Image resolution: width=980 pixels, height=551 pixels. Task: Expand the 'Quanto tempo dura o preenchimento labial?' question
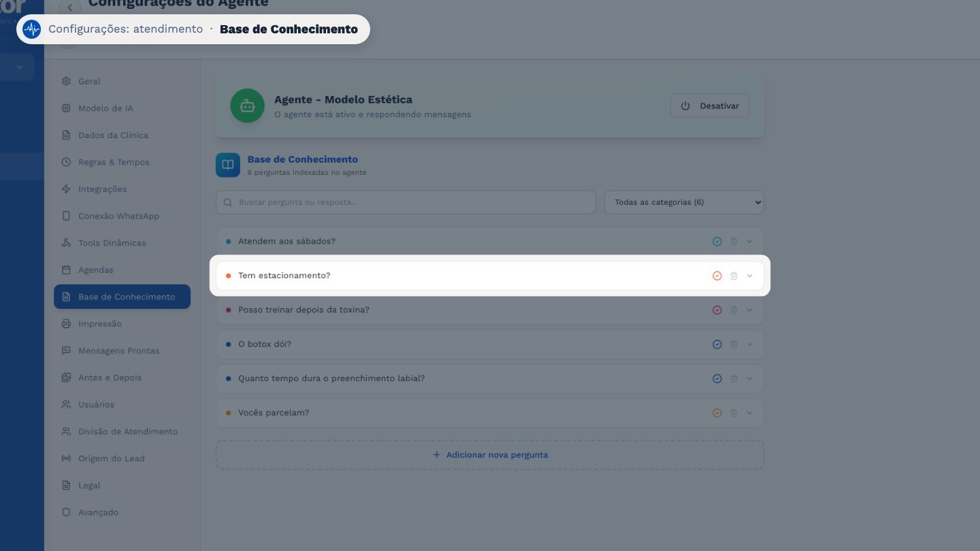pyautogui.click(x=750, y=378)
